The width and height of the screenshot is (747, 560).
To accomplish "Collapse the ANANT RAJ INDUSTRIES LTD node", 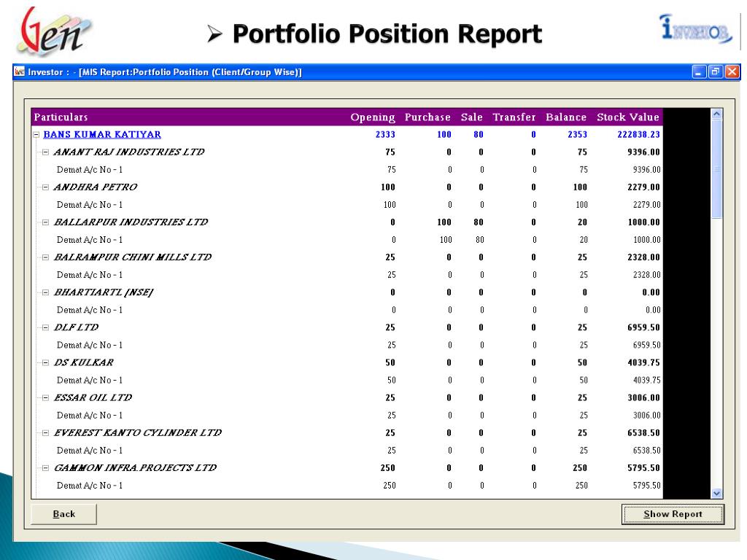I will coord(45,152).
